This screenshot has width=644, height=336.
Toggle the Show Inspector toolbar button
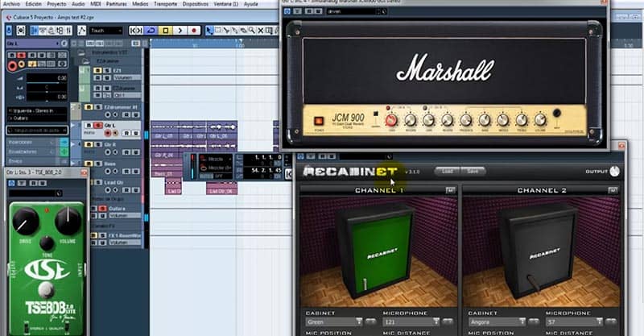35,31
